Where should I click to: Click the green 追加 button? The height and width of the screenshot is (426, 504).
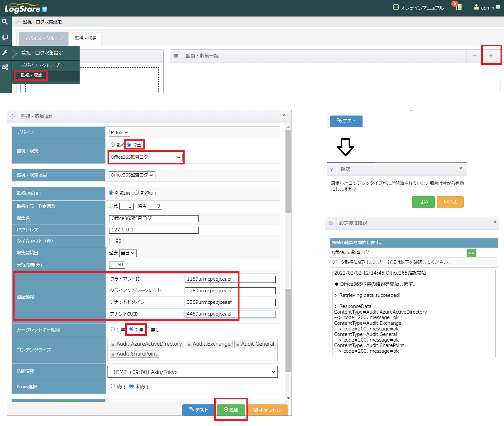tap(231, 410)
